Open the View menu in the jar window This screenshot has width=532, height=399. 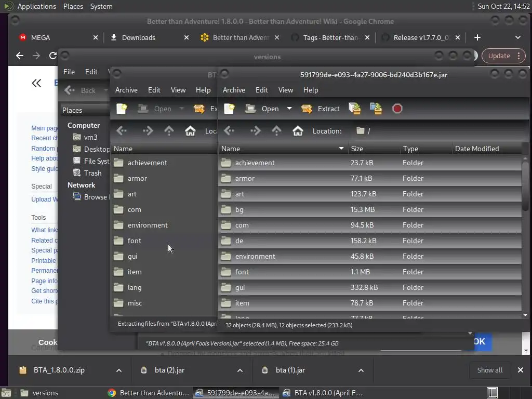pos(286,90)
